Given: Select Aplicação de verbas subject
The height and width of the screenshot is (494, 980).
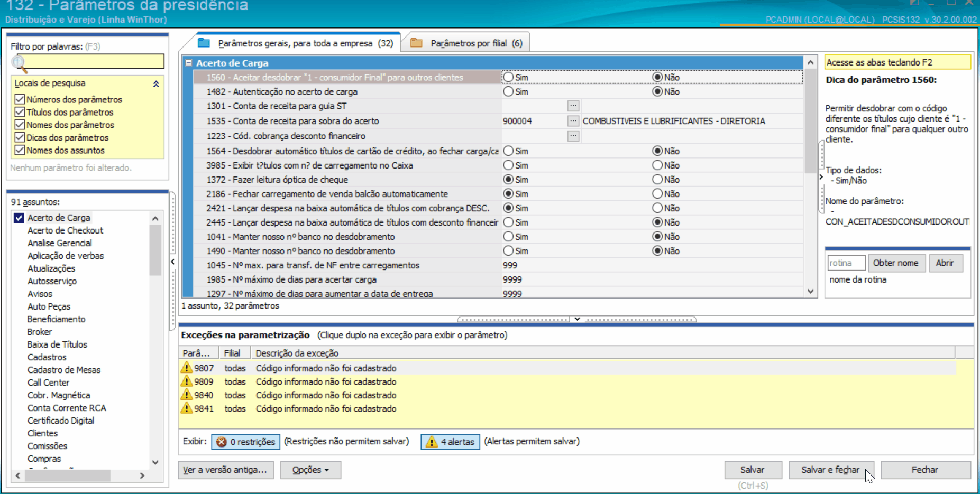Looking at the screenshot, I should [x=66, y=256].
